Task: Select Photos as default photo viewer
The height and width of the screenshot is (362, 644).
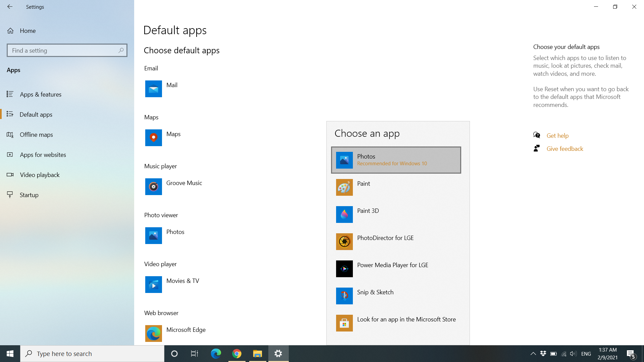Action: 396,160
